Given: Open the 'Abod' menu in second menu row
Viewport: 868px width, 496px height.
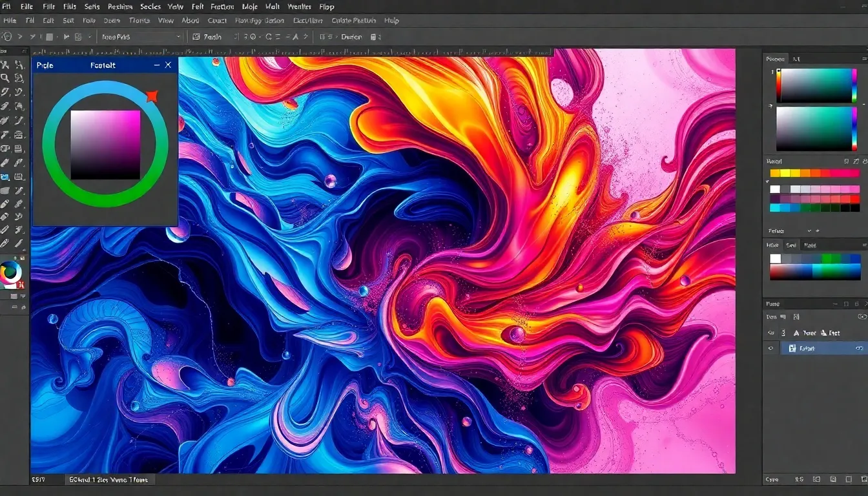Looking at the screenshot, I should (191, 21).
